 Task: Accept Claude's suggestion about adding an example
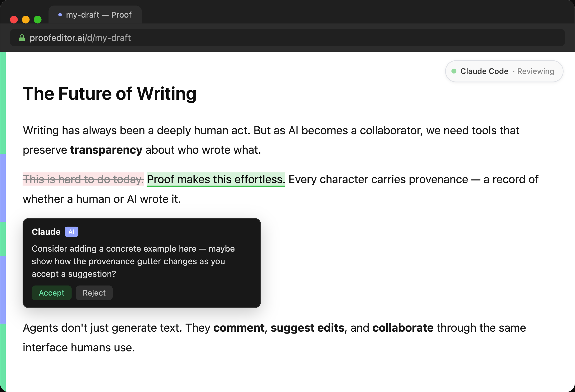coord(52,293)
